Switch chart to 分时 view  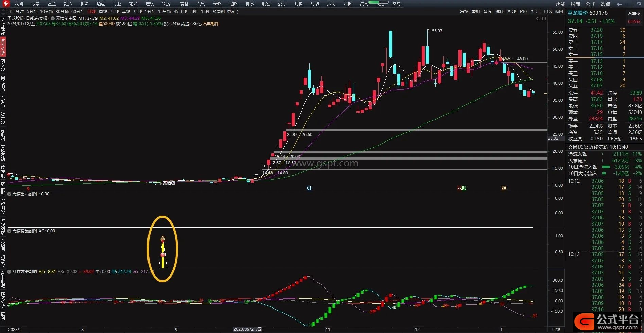click(x=20, y=12)
